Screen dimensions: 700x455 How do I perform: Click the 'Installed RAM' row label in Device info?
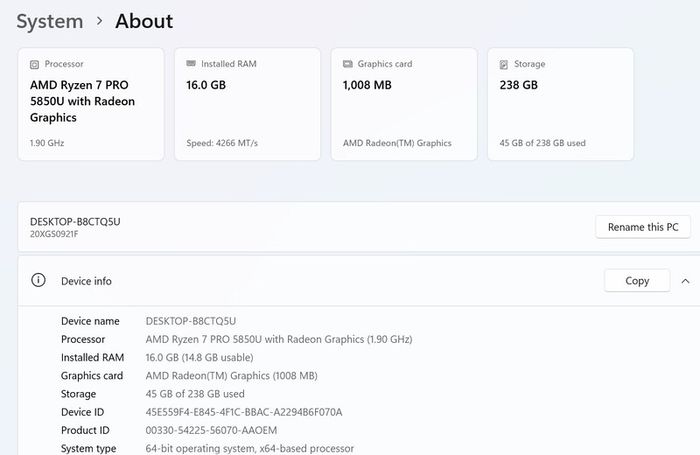pyautogui.click(x=92, y=358)
